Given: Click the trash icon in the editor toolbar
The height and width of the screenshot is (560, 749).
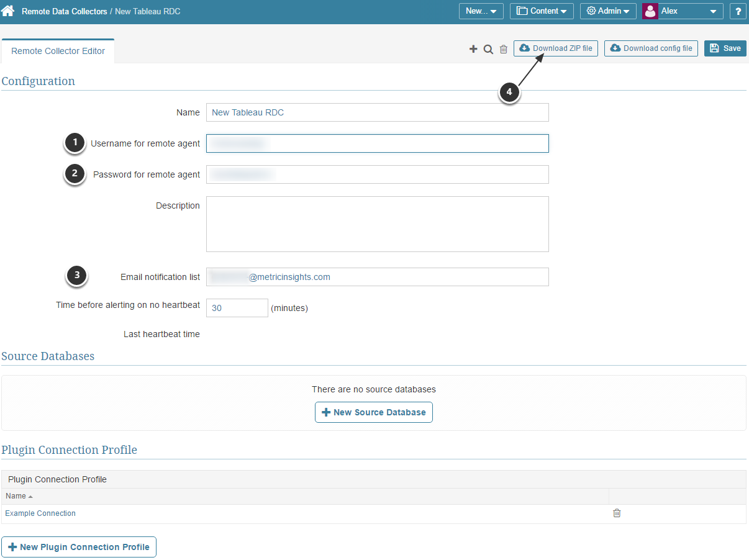Looking at the screenshot, I should point(503,48).
